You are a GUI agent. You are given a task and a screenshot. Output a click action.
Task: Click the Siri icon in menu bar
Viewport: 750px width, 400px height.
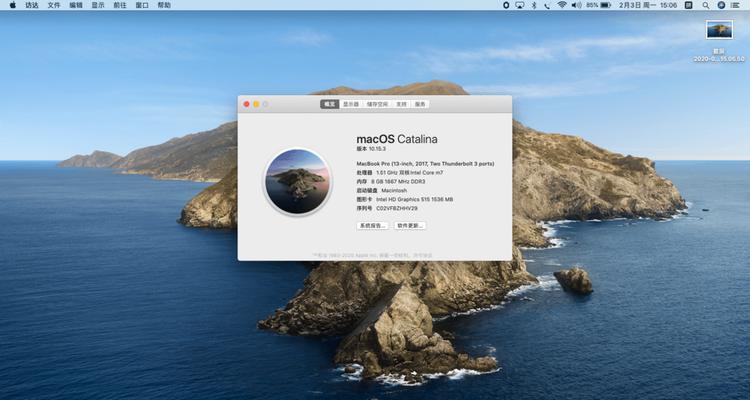click(x=721, y=5)
